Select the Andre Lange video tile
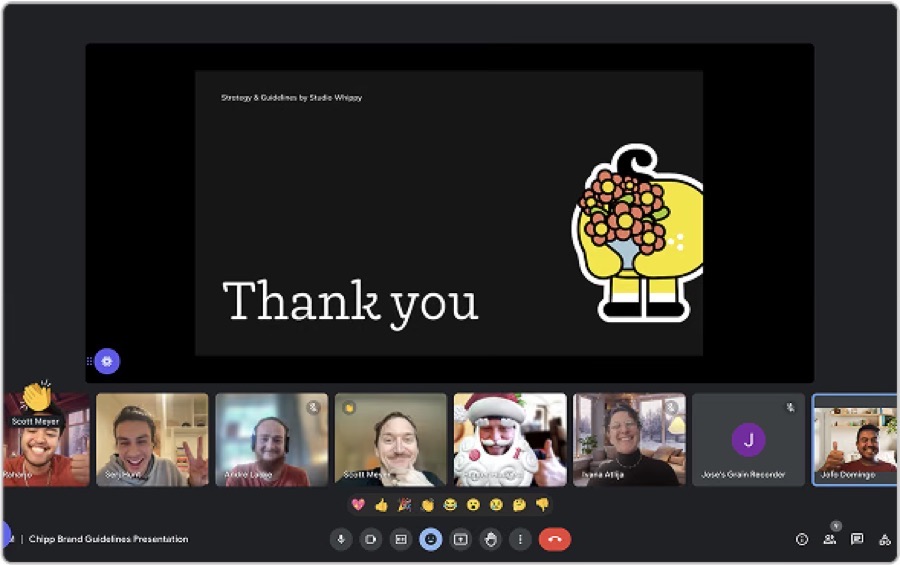The image size is (900, 565). [x=271, y=440]
